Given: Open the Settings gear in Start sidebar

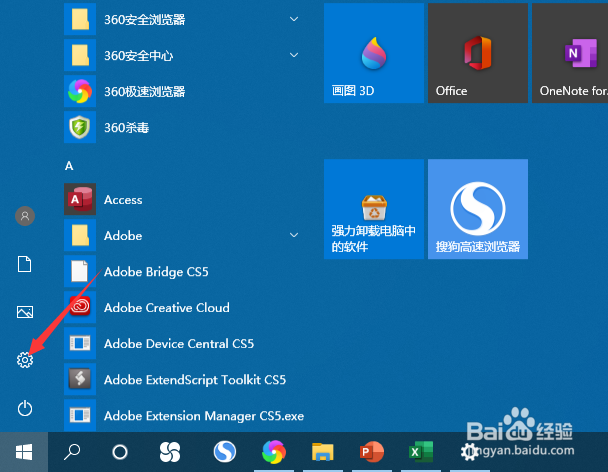Looking at the screenshot, I should (x=25, y=360).
